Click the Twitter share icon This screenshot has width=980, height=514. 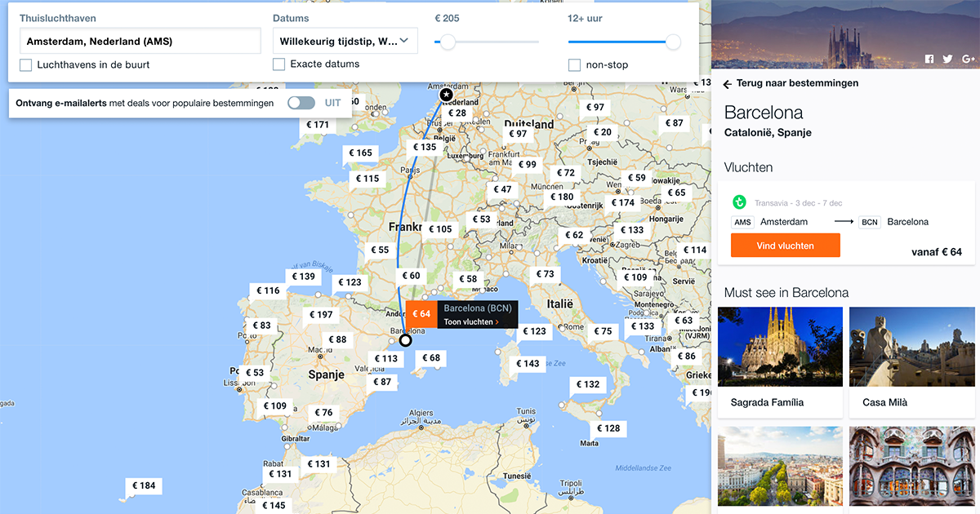pyautogui.click(x=947, y=59)
